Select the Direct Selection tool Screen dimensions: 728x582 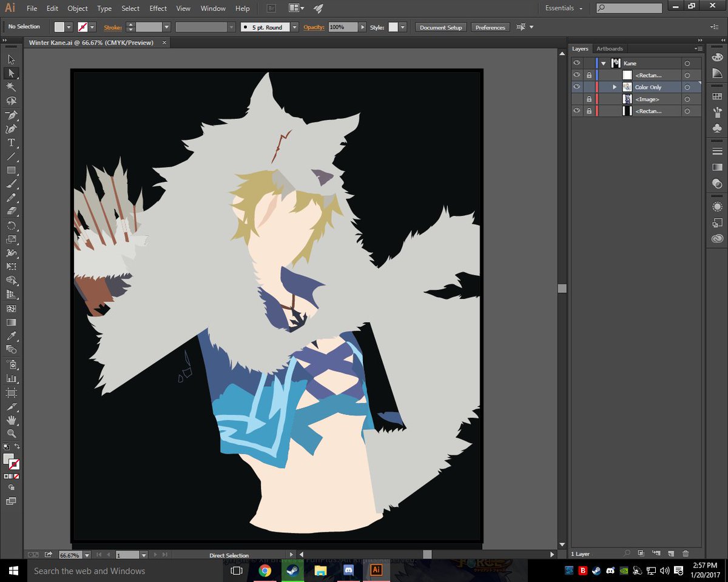[x=11, y=73]
